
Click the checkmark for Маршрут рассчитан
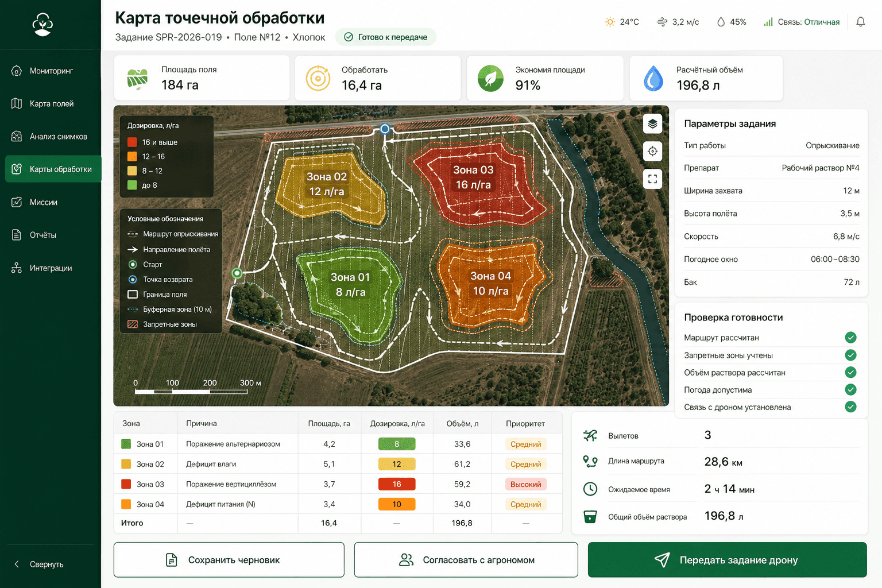851,338
